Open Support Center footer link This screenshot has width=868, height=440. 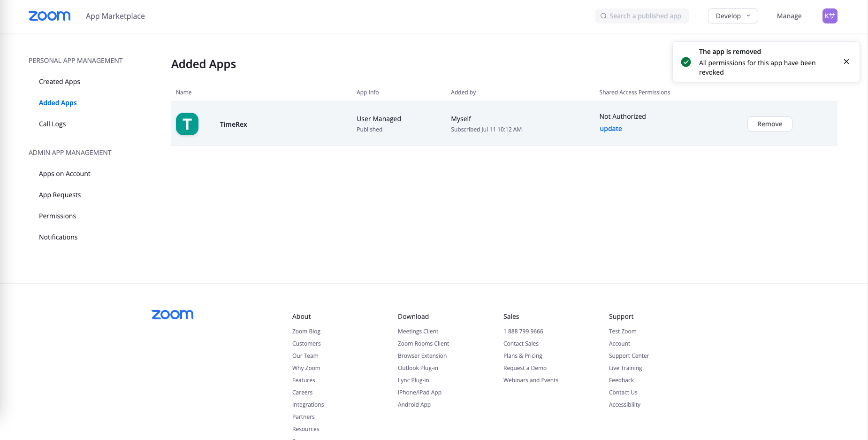(x=629, y=356)
